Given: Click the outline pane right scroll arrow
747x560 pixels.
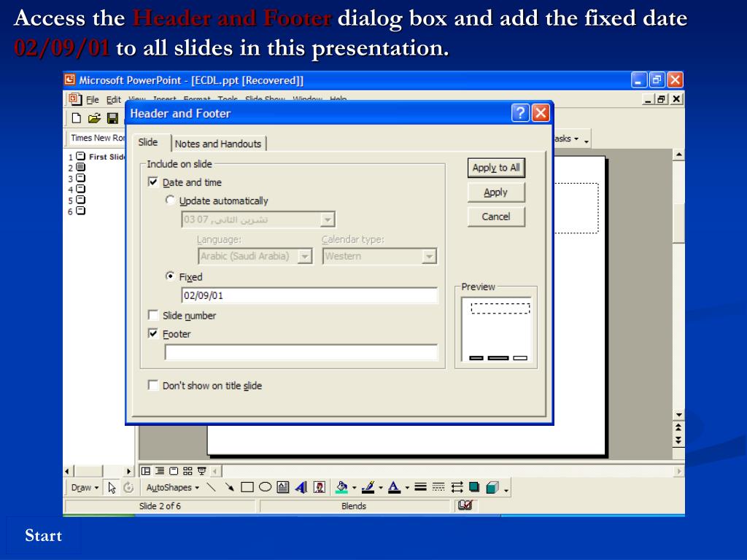Looking at the screenshot, I should [128, 471].
